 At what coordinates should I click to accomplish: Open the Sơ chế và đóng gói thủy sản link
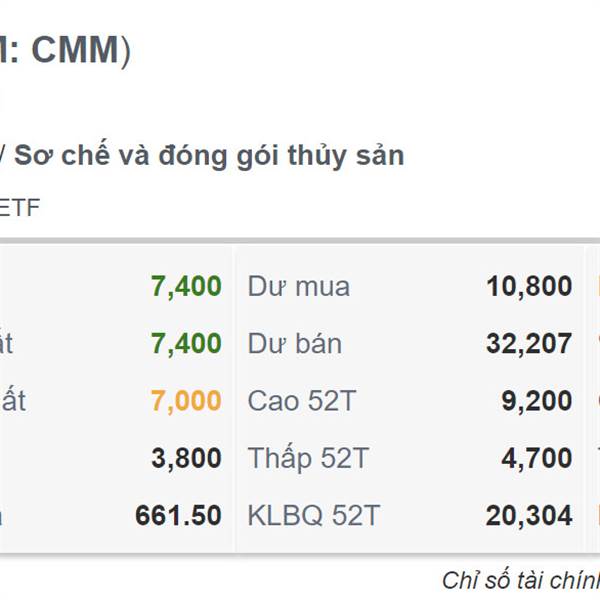(x=209, y=155)
